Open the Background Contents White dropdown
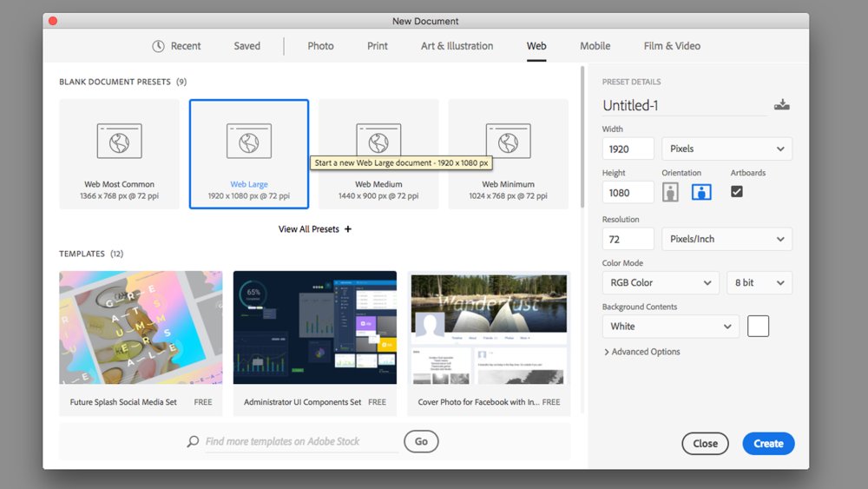The height and width of the screenshot is (489, 868). point(670,327)
